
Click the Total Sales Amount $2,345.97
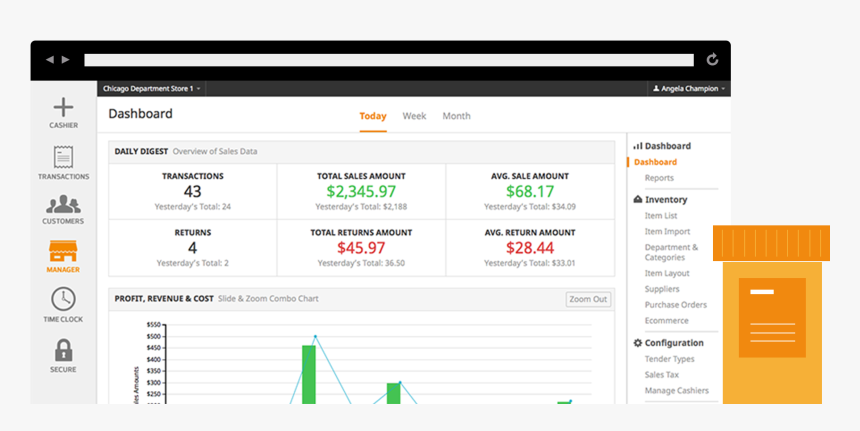click(x=361, y=191)
